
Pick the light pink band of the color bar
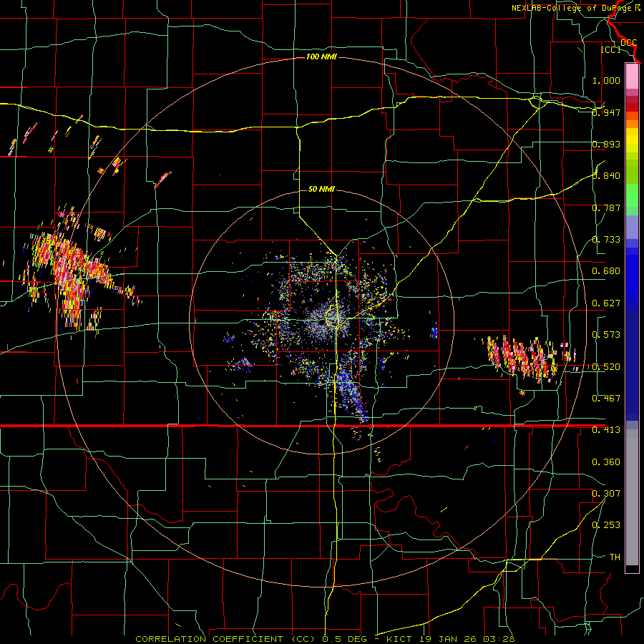[632, 76]
